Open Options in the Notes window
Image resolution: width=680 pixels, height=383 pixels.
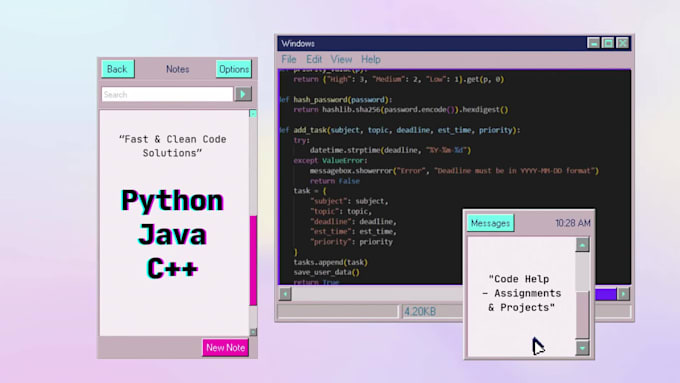(234, 69)
